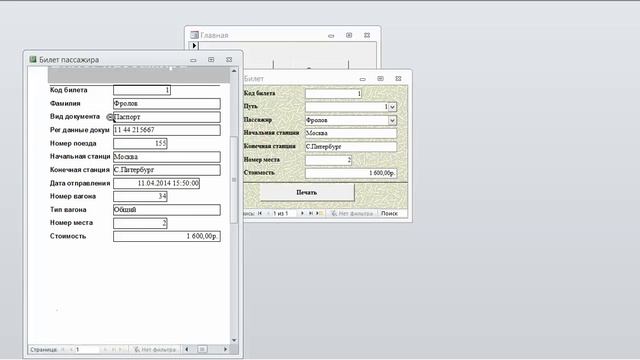Image resolution: width=640 pixels, height=360 pixels.
Task: Click Фамилия value Фролов in the report
Action: point(167,104)
